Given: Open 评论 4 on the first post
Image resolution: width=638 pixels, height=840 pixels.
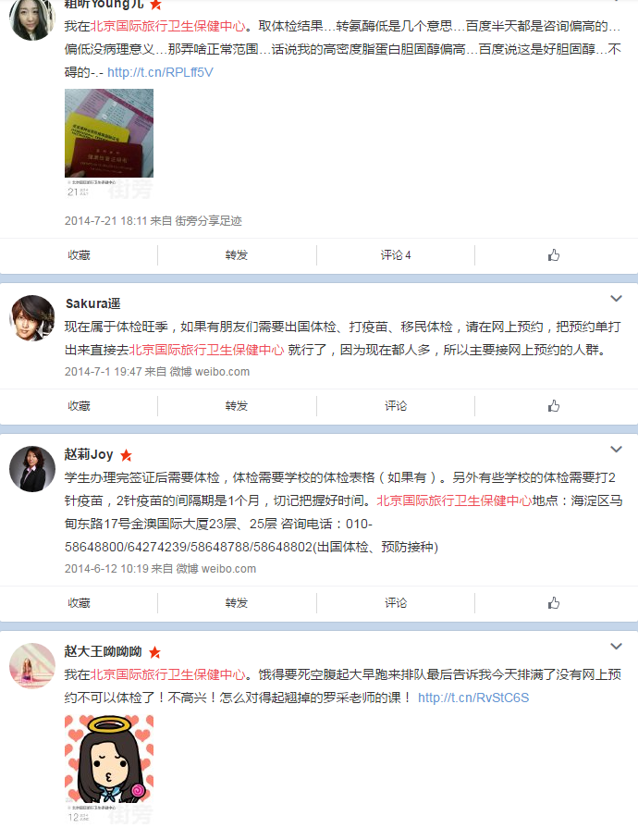Looking at the screenshot, I should (x=396, y=255).
